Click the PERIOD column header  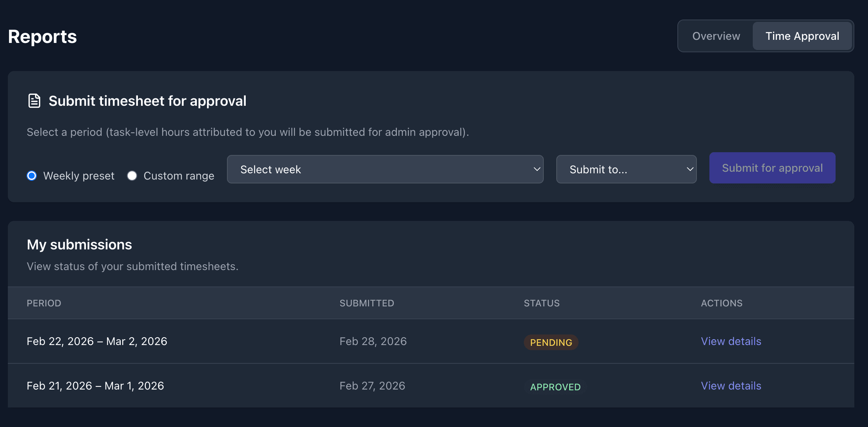(44, 303)
